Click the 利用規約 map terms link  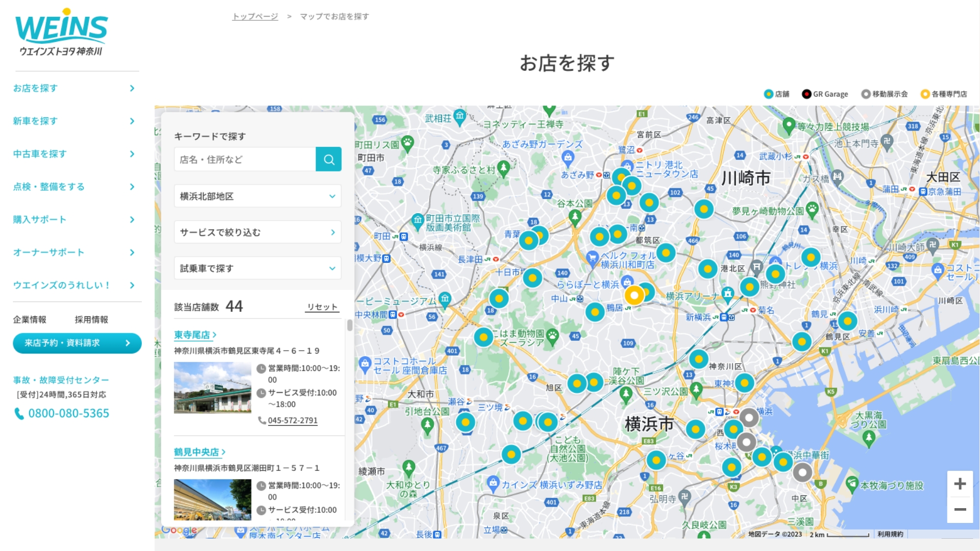click(890, 534)
